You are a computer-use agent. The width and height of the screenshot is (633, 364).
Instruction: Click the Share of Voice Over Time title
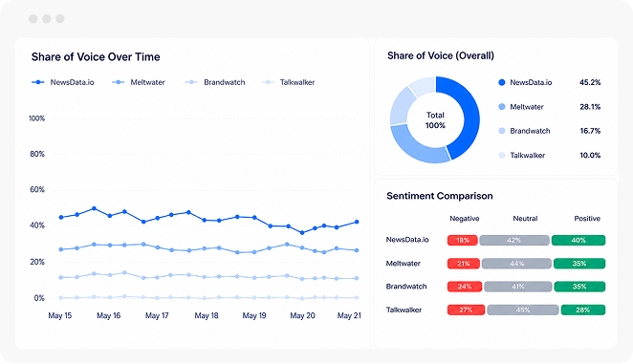pyautogui.click(x=96, y=57)
